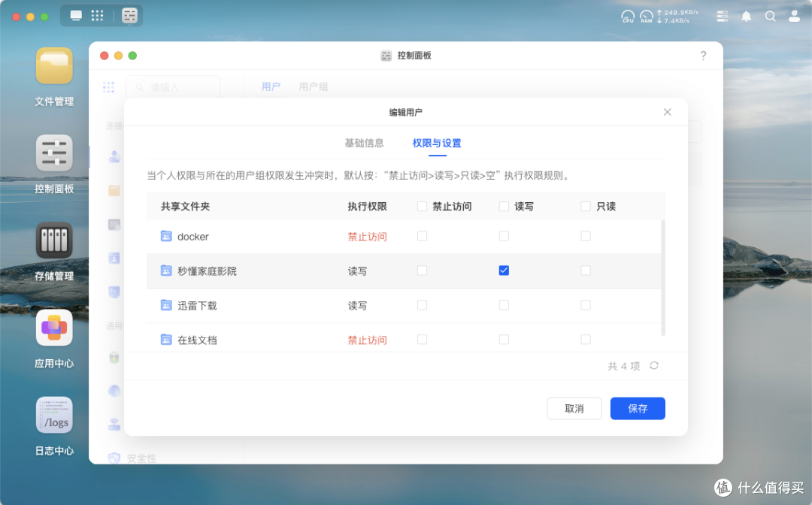Switch to the 用户 tab
812x505 pixels.
pos(271,87)
